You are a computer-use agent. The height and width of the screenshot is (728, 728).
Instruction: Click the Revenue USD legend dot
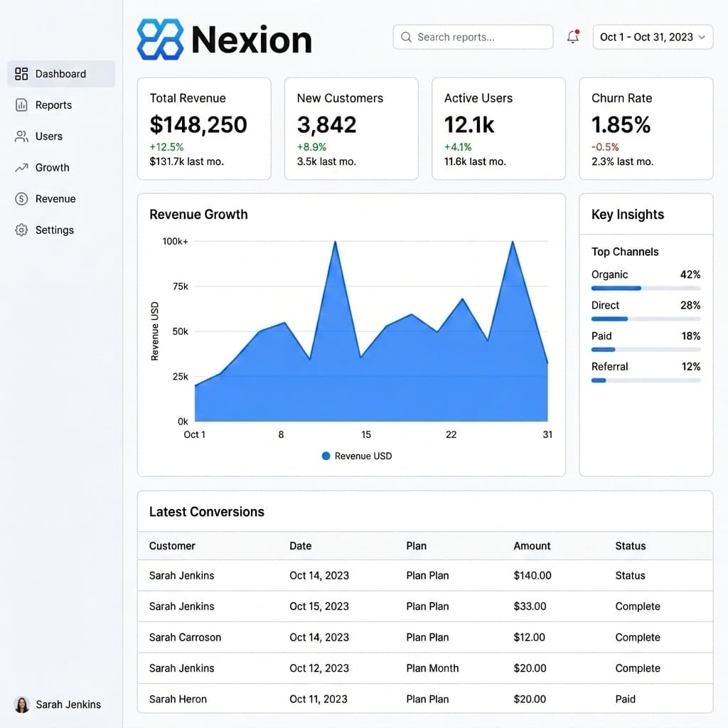326,456
